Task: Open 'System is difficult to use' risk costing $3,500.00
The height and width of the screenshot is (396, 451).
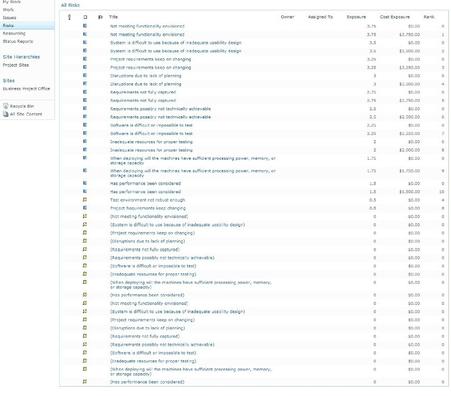Action: click(176, 51)
